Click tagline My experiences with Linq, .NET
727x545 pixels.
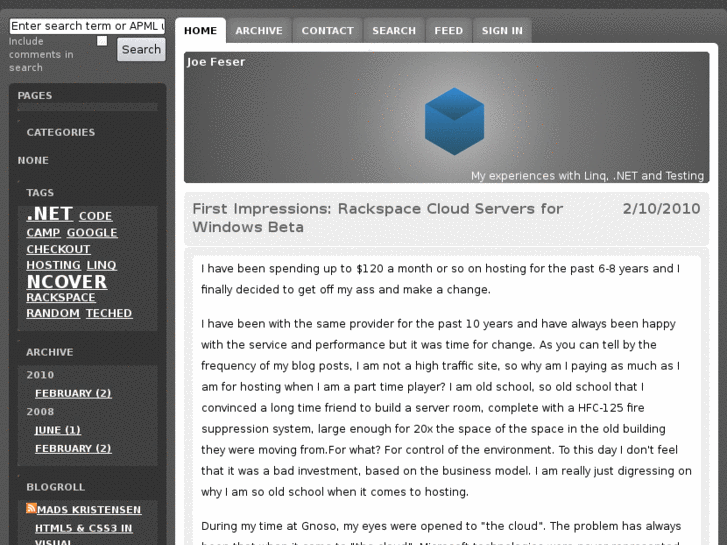tap(587, 176)
